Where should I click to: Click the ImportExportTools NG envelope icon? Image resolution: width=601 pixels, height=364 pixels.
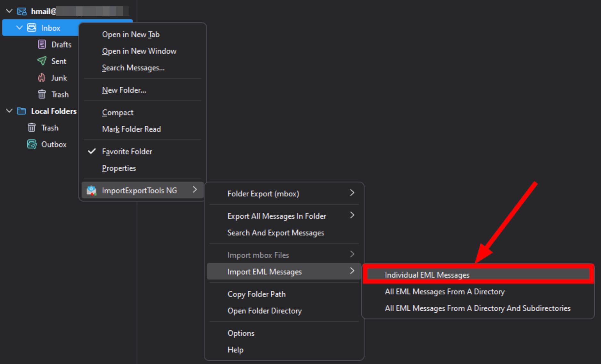(91, 190)
